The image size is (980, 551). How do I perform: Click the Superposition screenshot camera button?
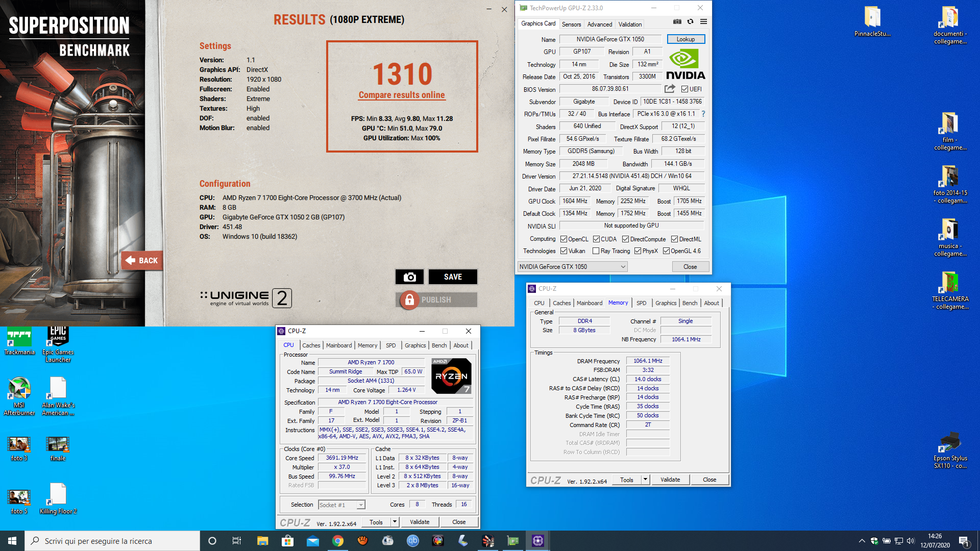click(409, 277)
